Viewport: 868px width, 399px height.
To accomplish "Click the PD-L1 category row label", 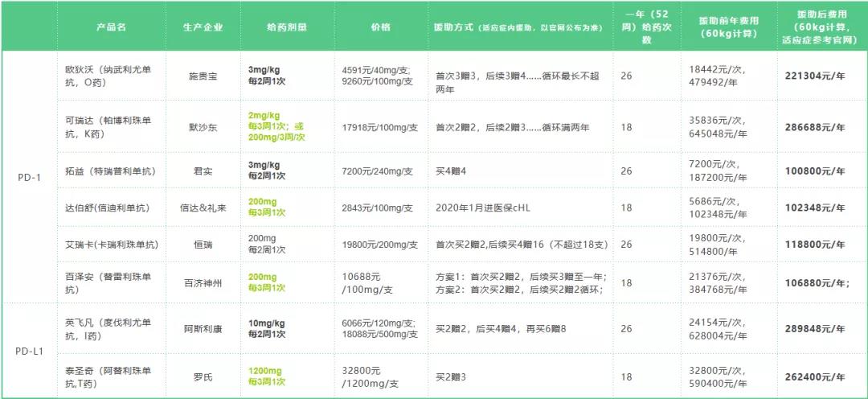I will point(29,351).
